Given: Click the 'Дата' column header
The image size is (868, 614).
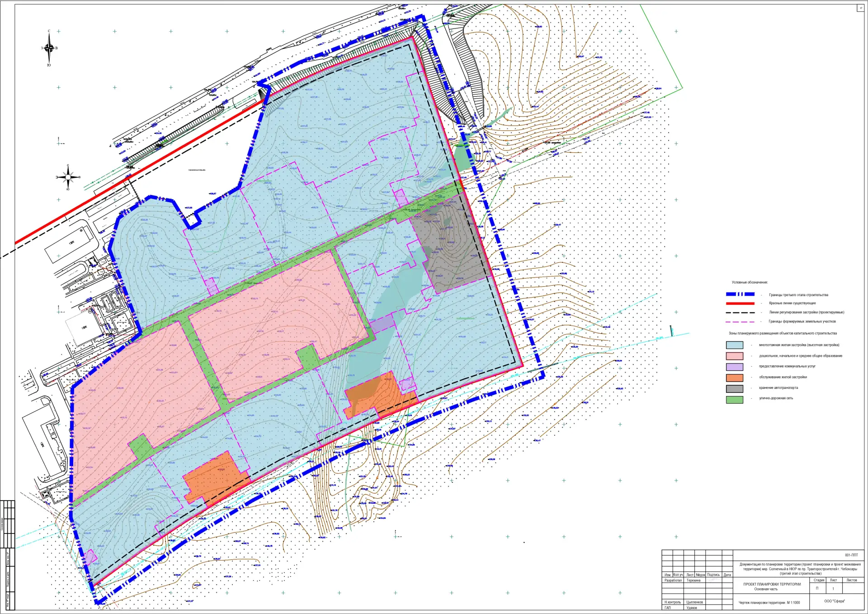Looking at the screenshot, I should 727,575.
